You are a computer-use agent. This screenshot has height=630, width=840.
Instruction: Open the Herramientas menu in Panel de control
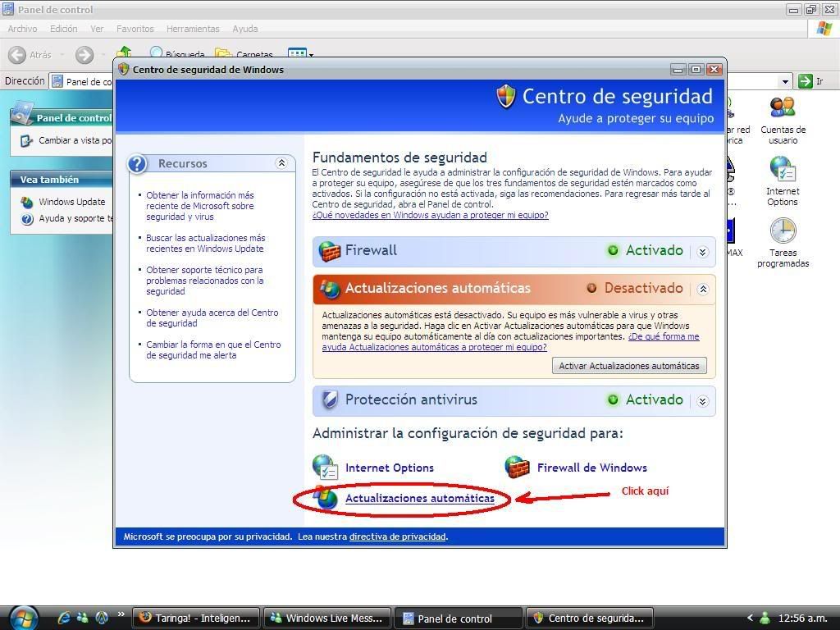point(193,29)
